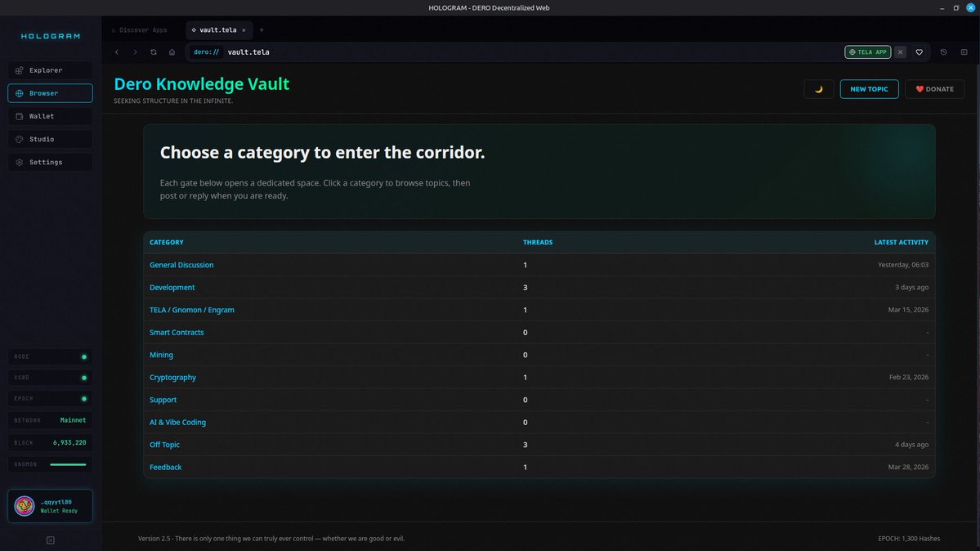The height and width of the screenshot is (551, 980).
Task: Toggle dark mode with the moon button
Action: click(818, 88)
